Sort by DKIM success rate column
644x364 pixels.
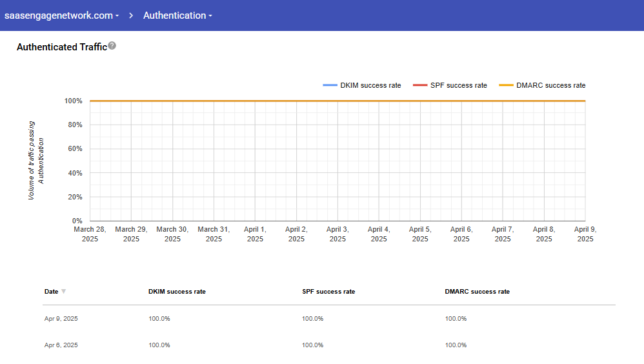point(177,292)
